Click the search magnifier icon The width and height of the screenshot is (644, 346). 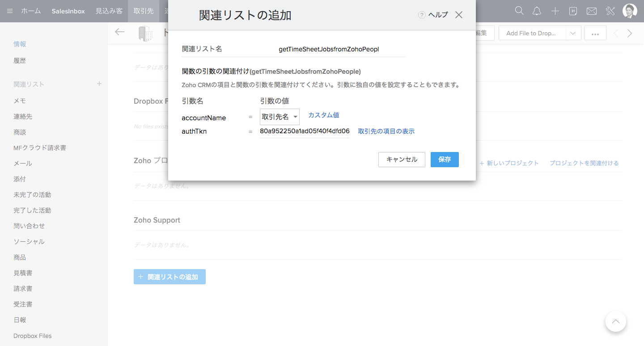[519, 11]
